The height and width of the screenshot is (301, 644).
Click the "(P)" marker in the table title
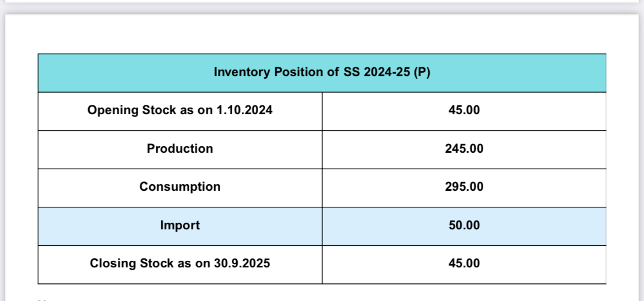click(421, 73)
